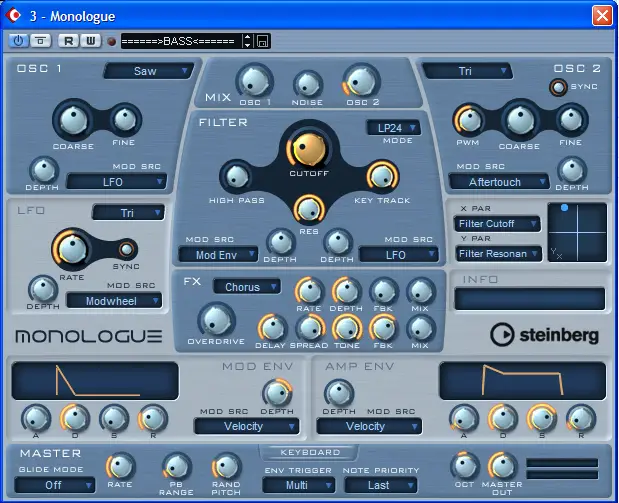This screenshot has height=503, width=619.
Task: Click the LFO Rate knob
Action: (72, 249)
